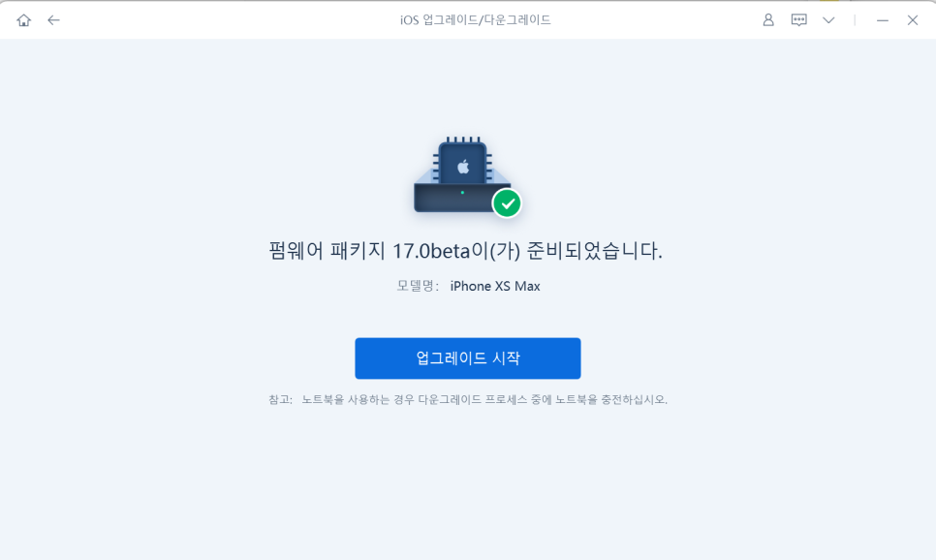Click the 펌웨어 패키지 heading words
This screenshot has height=560, width=936.
[x=328, y=251]
